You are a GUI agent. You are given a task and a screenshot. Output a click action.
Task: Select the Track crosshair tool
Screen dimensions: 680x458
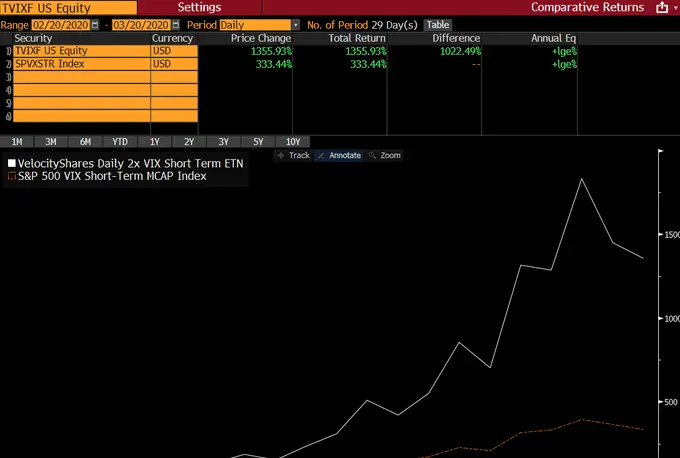pyautogui.click(x=293, y=156)
